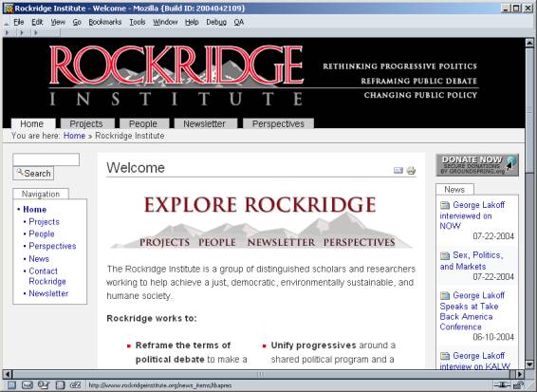537x392 pixels.
Task: Click the send-page email icon beside Welcome heading
Action: [x=398, y=170]
